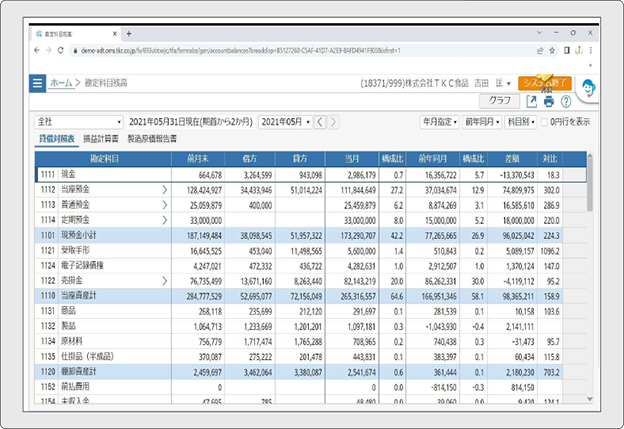Go to next month arrow
624x429 pixels.
pyautogui.click(x=333, y=122)
